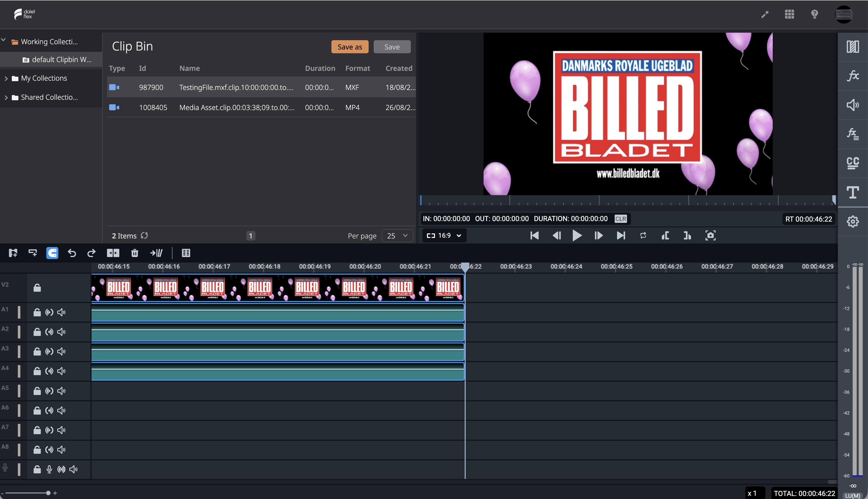
Task: Clear in/out points with CLR button
Action: coord(620,219)
